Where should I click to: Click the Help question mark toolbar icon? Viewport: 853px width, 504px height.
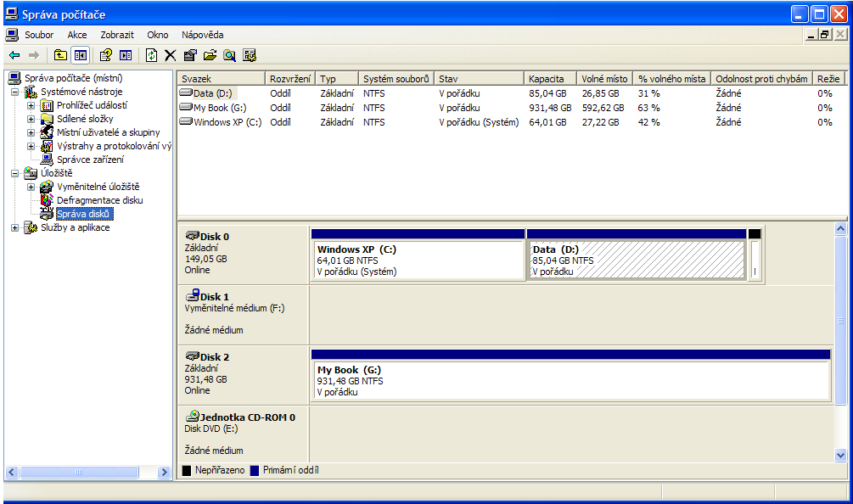tap(106, 55)
